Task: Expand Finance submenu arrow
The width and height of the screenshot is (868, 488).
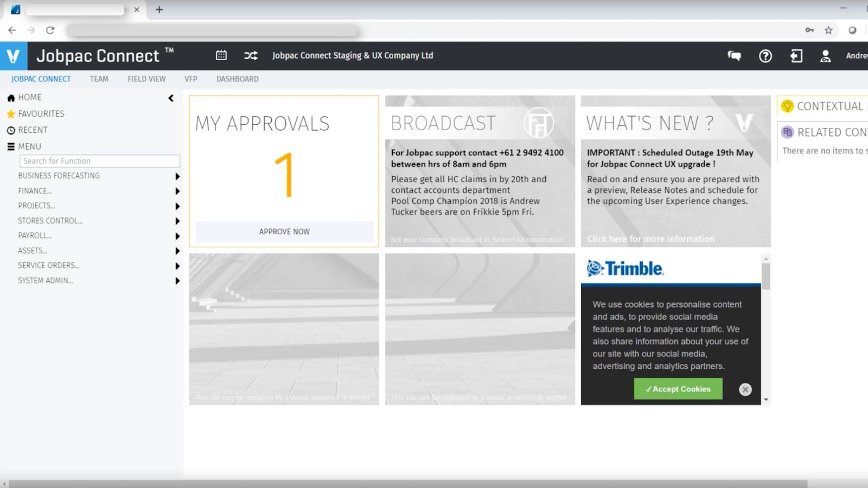Action: (177, 191)
